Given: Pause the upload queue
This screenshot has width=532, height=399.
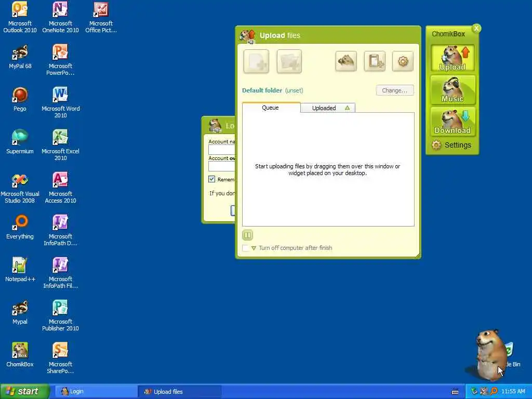Looking at the screenshot, I should coord(247,235).
